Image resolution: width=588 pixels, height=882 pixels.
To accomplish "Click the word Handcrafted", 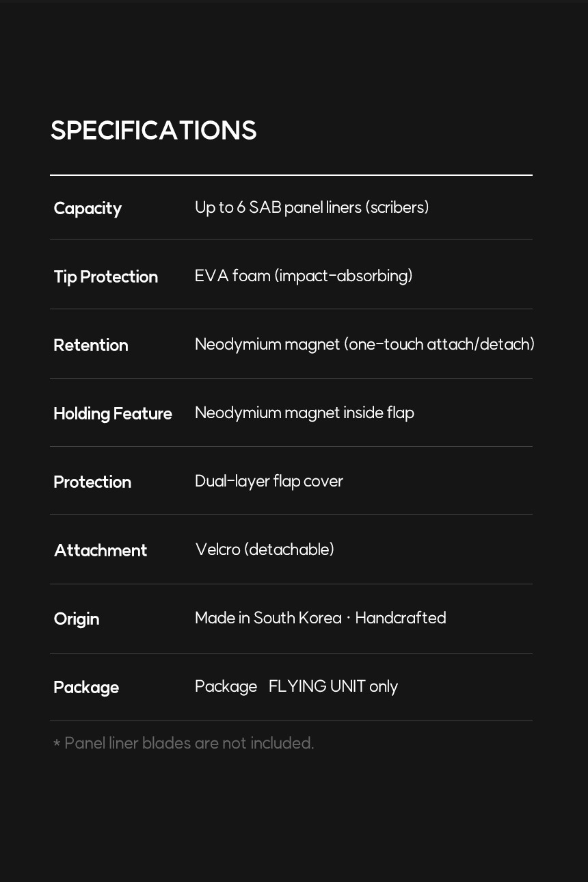I will (x=401, y=618).
